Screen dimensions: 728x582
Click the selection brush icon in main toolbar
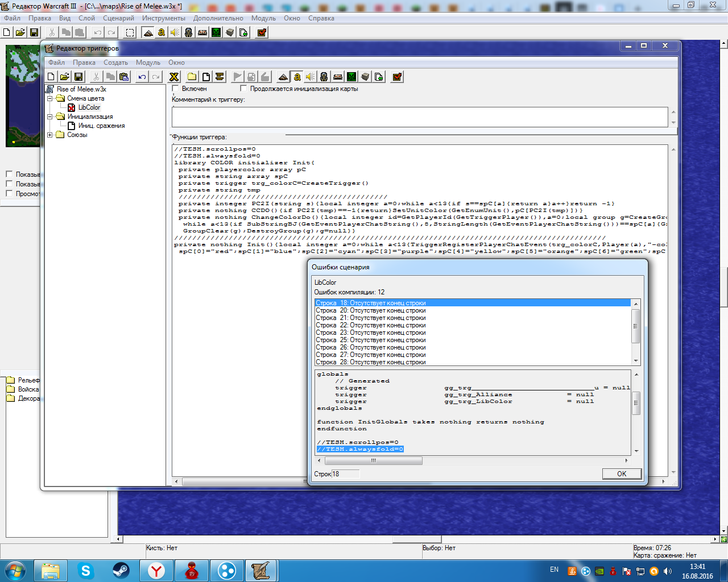tap(130, 32)
